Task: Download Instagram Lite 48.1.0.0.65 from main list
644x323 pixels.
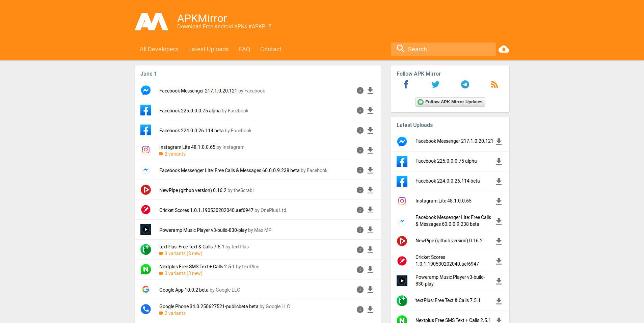Action: [x=370, y=150]
